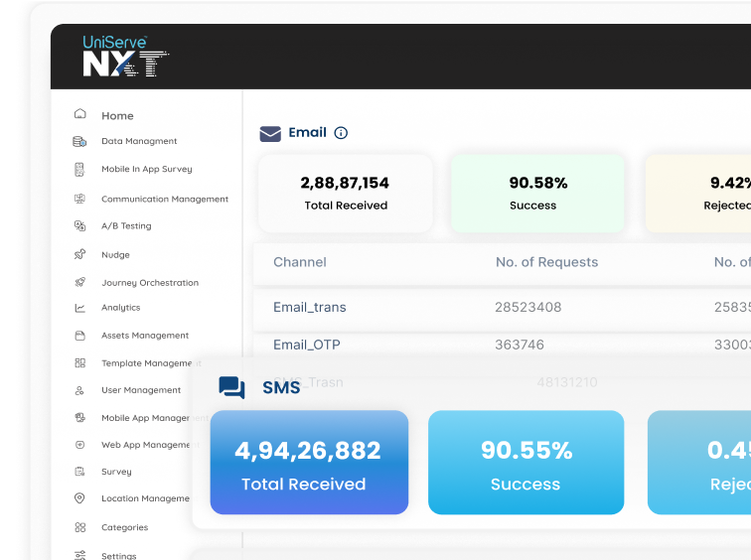
Task: Click the Journey Orchestration rocket icon
Action: point(80,282)
